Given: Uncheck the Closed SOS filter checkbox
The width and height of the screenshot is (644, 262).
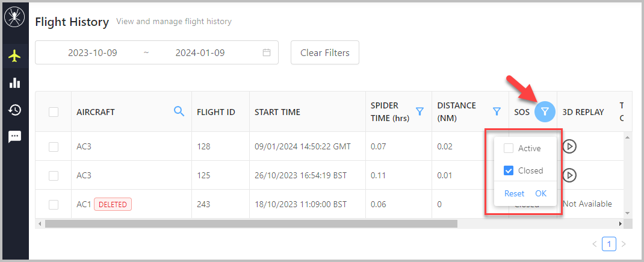Looking at the screenshot, I should click(x=509, y=170).
